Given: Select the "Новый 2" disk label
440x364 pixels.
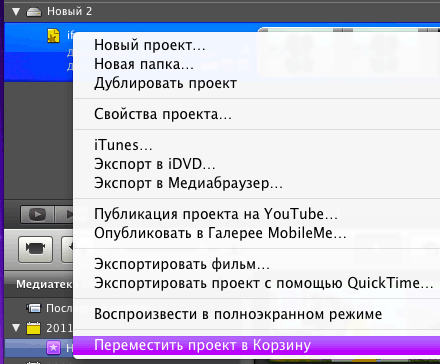Looking at the screenshot, I should (69, 11).
